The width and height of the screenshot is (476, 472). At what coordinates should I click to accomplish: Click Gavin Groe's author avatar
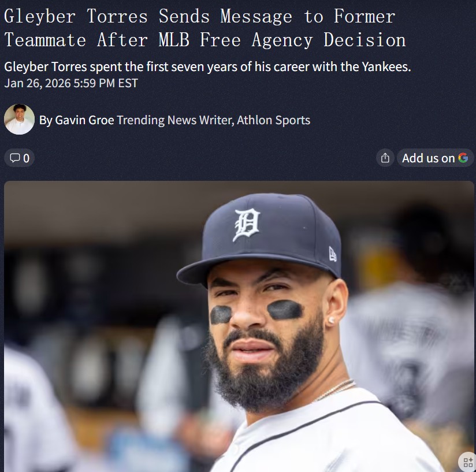click(19, 119)
